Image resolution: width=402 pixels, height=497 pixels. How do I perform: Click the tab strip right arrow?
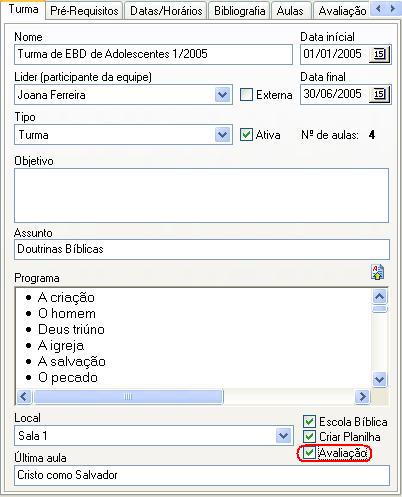pyautogui.click(x=392, y=9)
